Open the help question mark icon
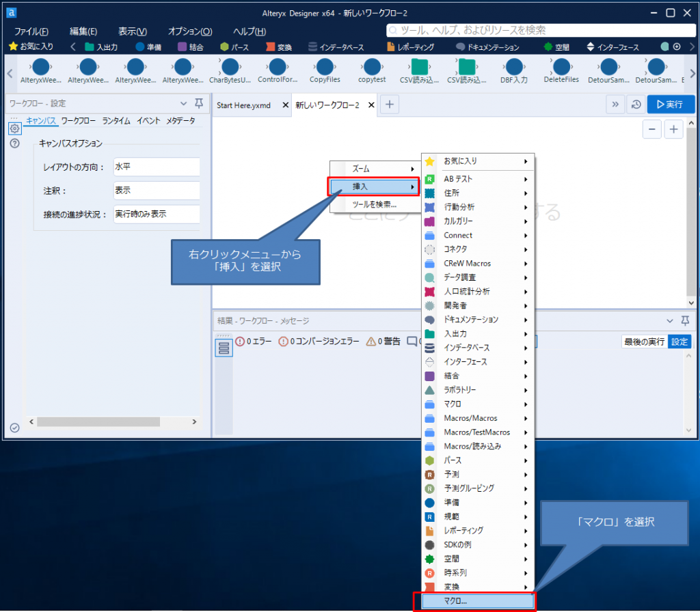Image resolution: width=700 pixels, height=612 pixels. tap(14, 143)
